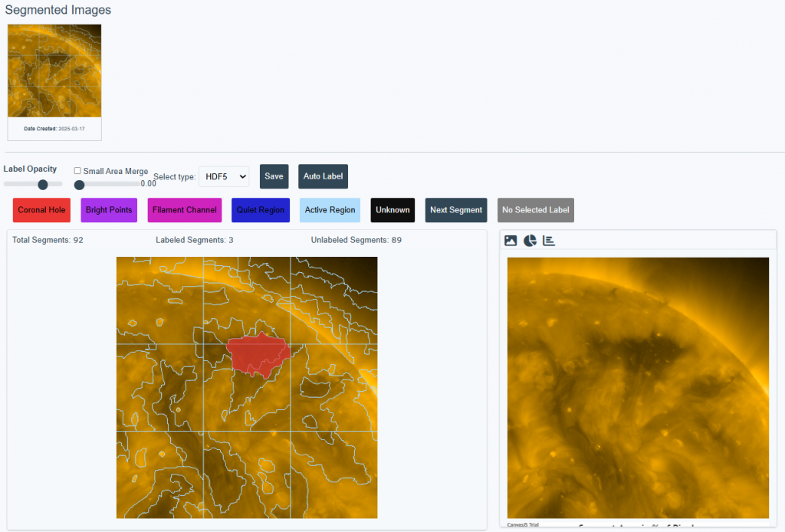The image size is (785, 532).
Task: Go to Next Segment
Action: (x=456, y=210)
